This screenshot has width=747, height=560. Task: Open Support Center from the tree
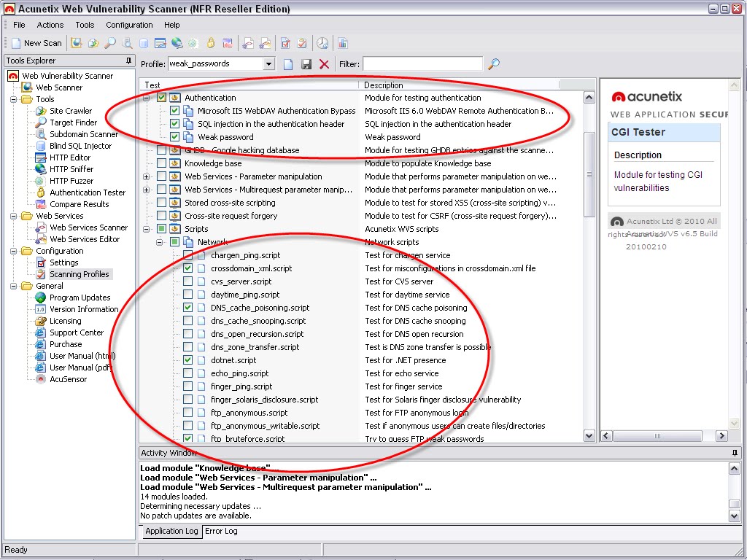pyautogui.click(x=76, y=332)
